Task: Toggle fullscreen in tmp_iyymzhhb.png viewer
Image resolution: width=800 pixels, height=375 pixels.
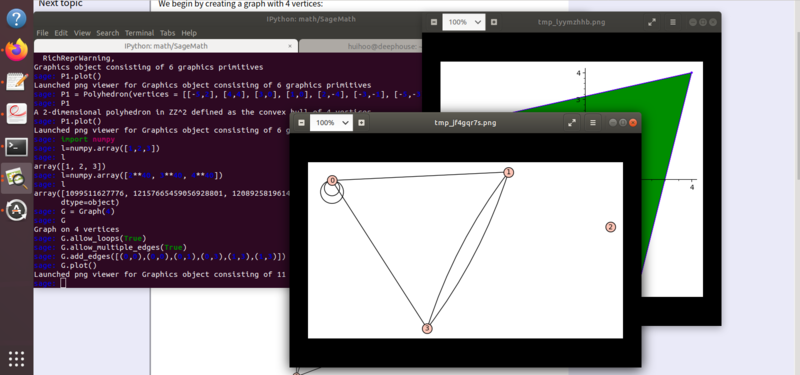Action: point(652,22)
